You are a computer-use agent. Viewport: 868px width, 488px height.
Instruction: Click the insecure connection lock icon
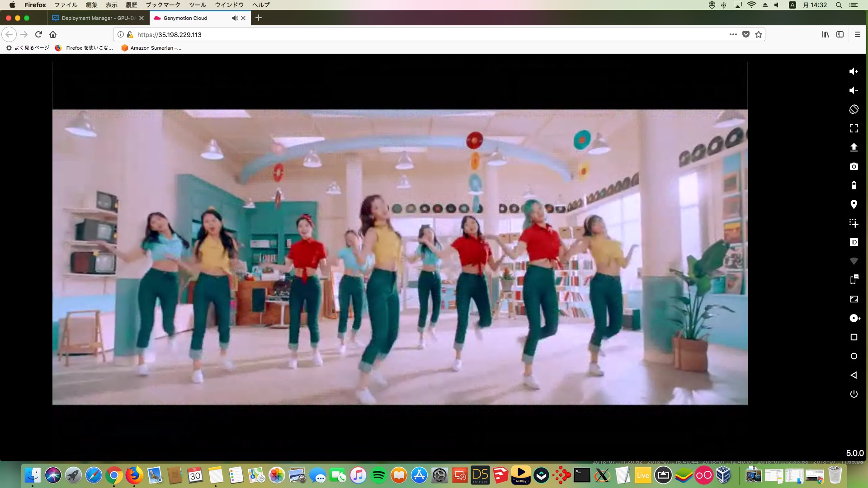click(x=130, y=34)
